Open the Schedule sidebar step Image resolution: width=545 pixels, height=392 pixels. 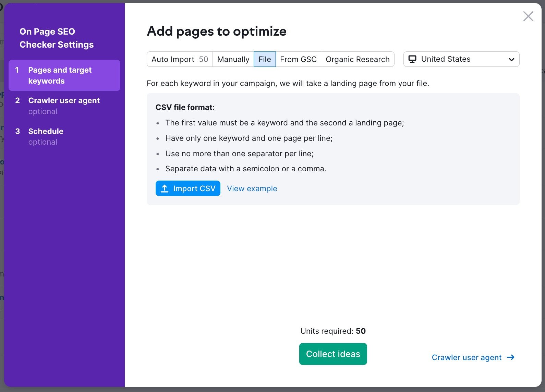tap(46, 132)
